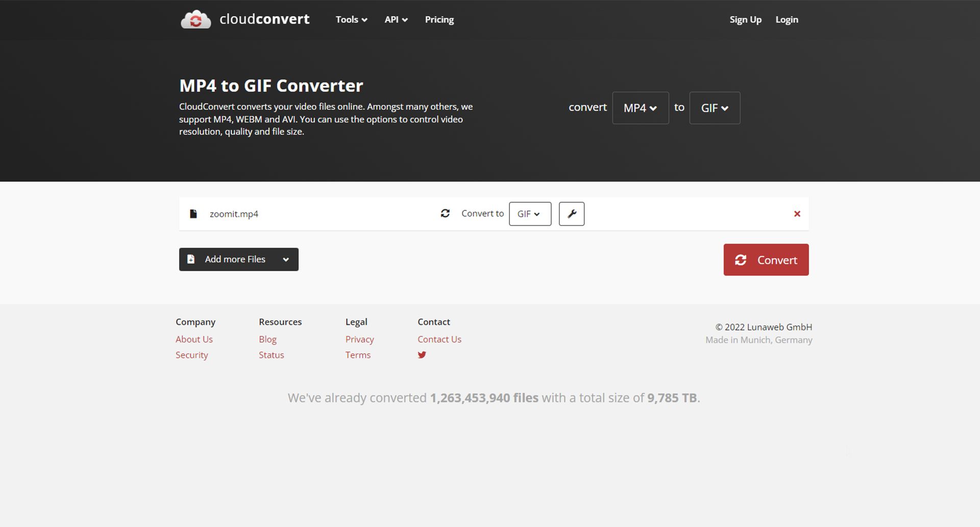Viewport: 980px width, 527px height.
Task: Select the zoomit.mp4 file name
Action: coord(234,214)
